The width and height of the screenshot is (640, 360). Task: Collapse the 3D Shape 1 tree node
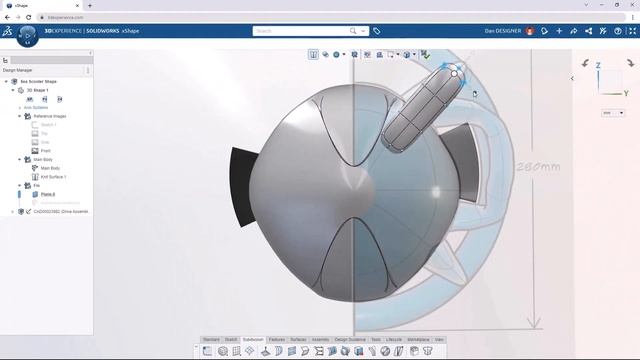point(13,90)
